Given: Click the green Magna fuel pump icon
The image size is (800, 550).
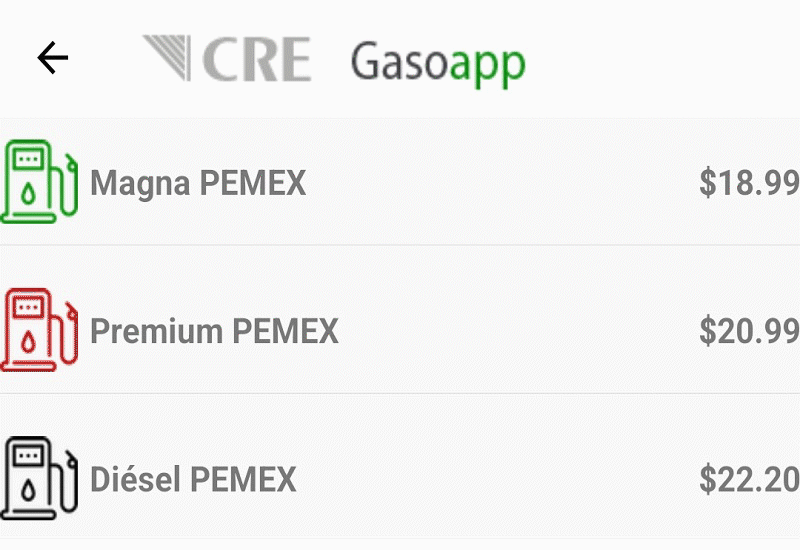Looking at the screenshot, I should click(38, 182).
